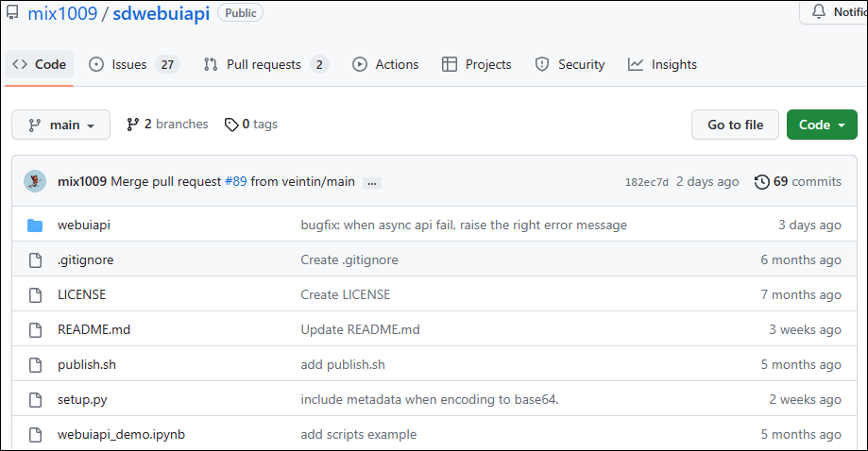Open the Actions tab

click(386, 65)
